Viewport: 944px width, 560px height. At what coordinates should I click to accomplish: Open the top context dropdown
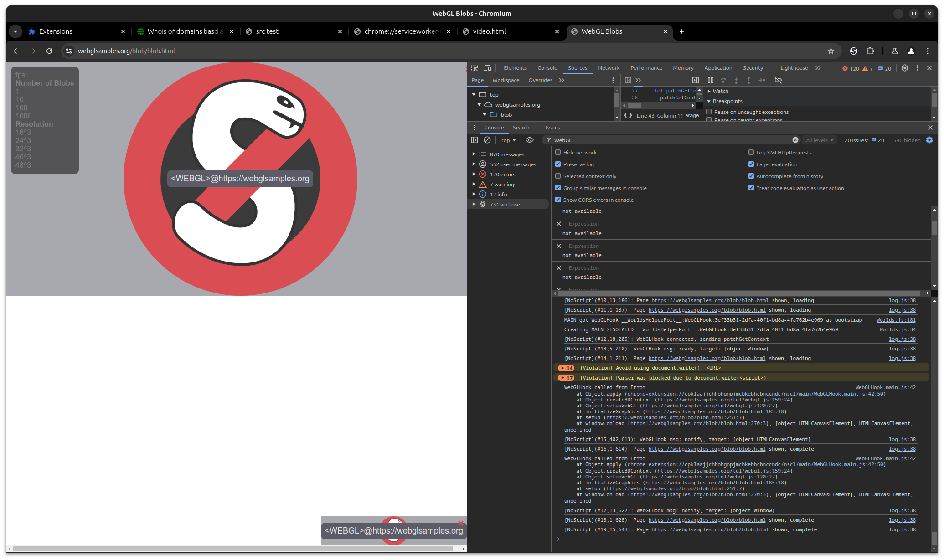pyautogui.click(x=508, y=140)
